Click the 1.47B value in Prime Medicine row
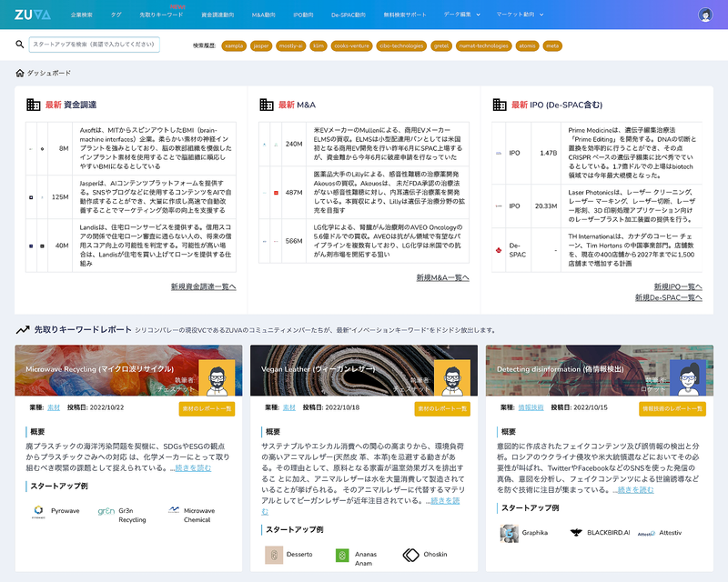The height and width of the screenshot is (582, 728). click(x=549, y=153)
